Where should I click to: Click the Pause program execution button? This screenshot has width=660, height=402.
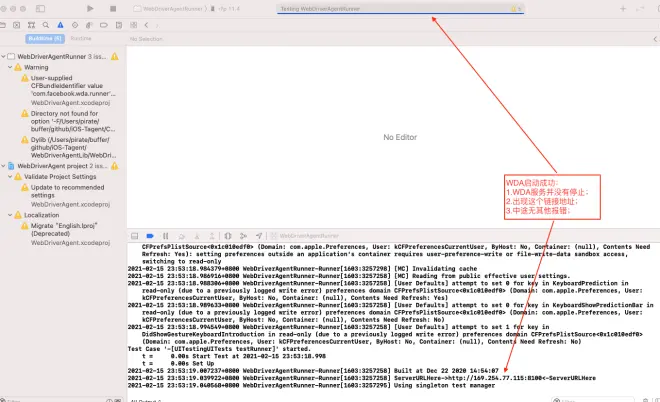(165, 236)
